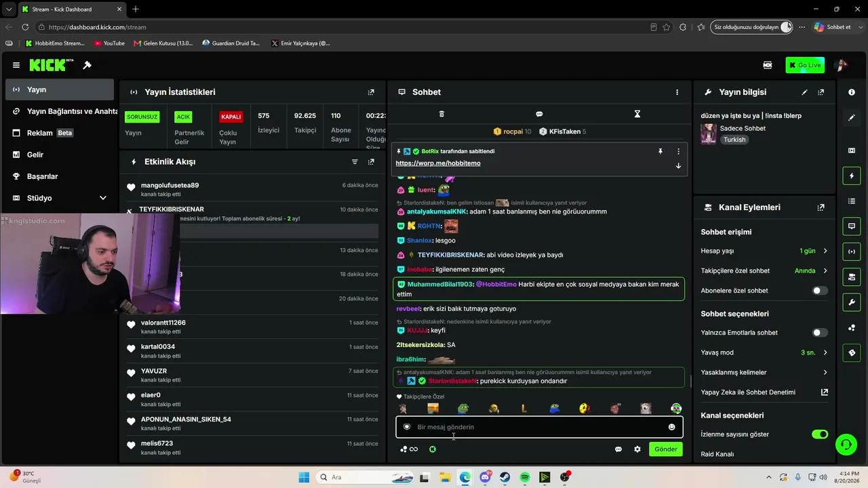Pop out the Kanal Eylemleri panel
The image size is (868, 488).
(x=821, y=207)
